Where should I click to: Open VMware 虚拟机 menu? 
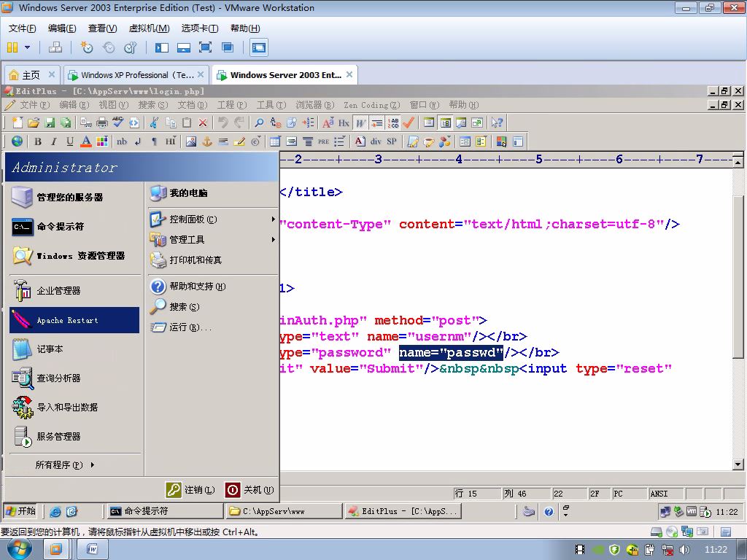[149, 28]
